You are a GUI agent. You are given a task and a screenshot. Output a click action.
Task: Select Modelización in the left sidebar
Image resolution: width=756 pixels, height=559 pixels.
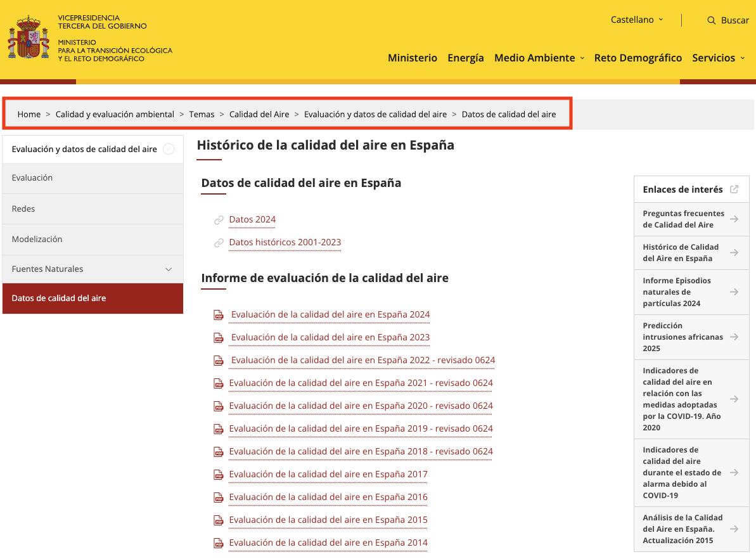coord(93,239)
